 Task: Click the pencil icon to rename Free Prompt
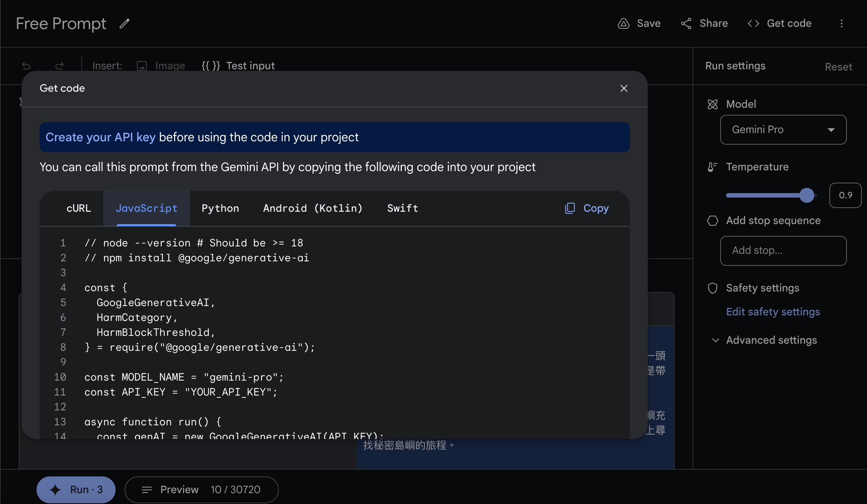click(x=124, y=23)
